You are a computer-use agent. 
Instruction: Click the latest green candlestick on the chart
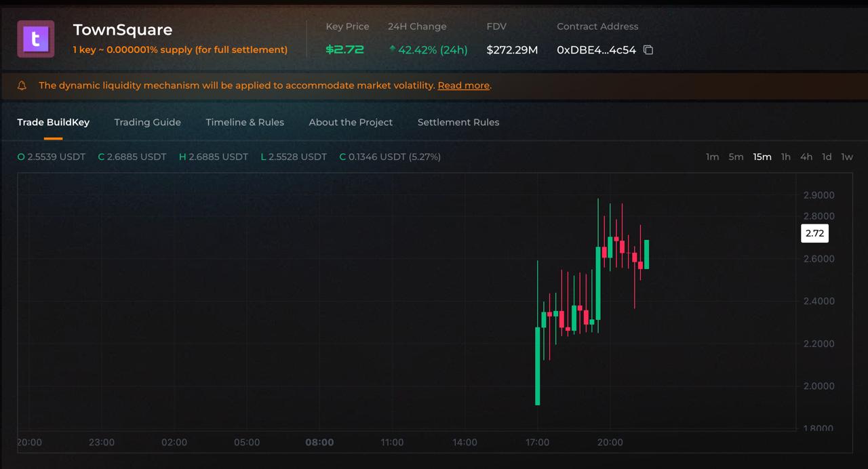647,254
